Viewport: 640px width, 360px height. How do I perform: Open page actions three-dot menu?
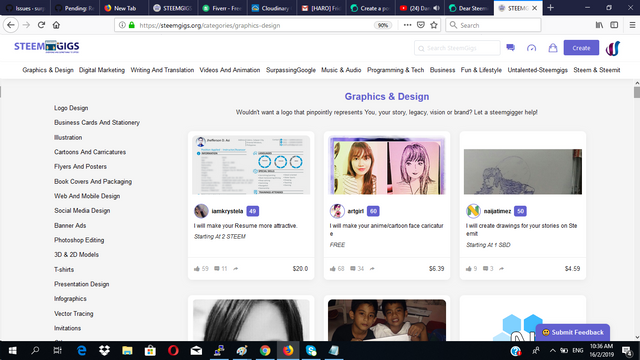407,25
